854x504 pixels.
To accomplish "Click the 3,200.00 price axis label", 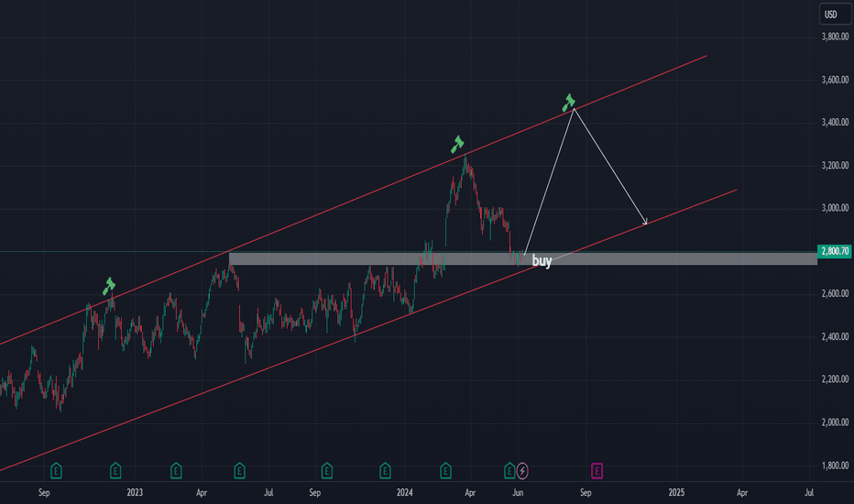I will click(835, 166).
